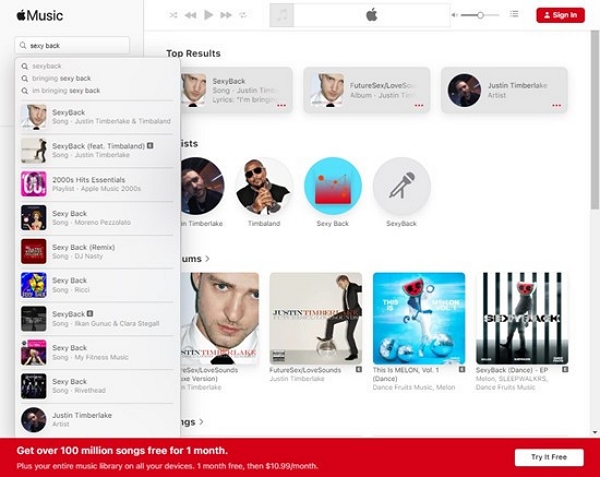Open the Playing Next queue list
The width and height of the screenshot is (600, 477).
pyautogui.click(x=514, y=14)
